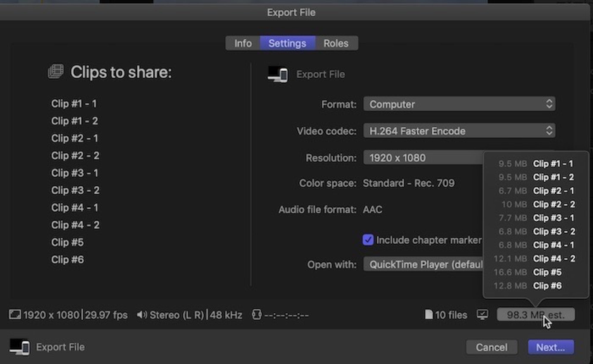Click the Cancel button

pyautogui.click(x=492, y=347)
